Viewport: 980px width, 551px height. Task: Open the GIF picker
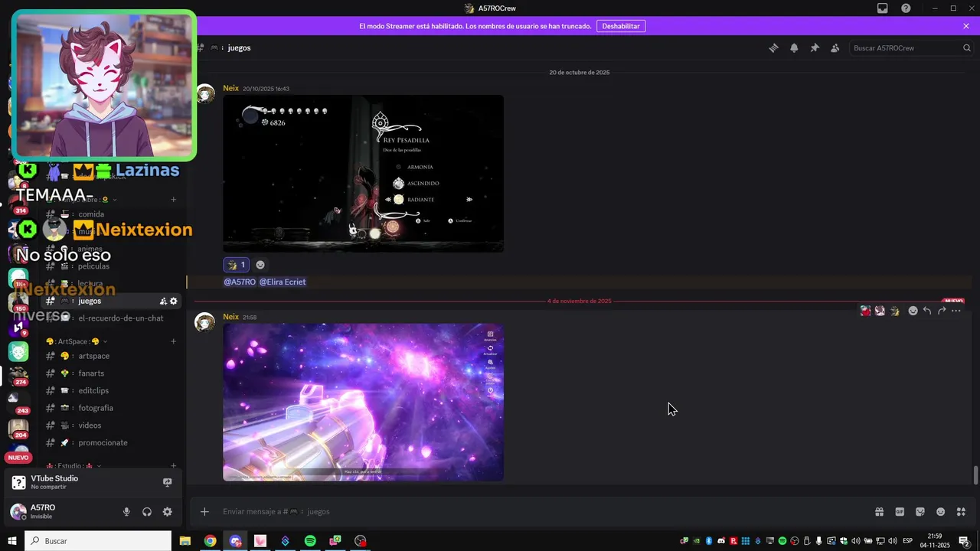(900, 512)
